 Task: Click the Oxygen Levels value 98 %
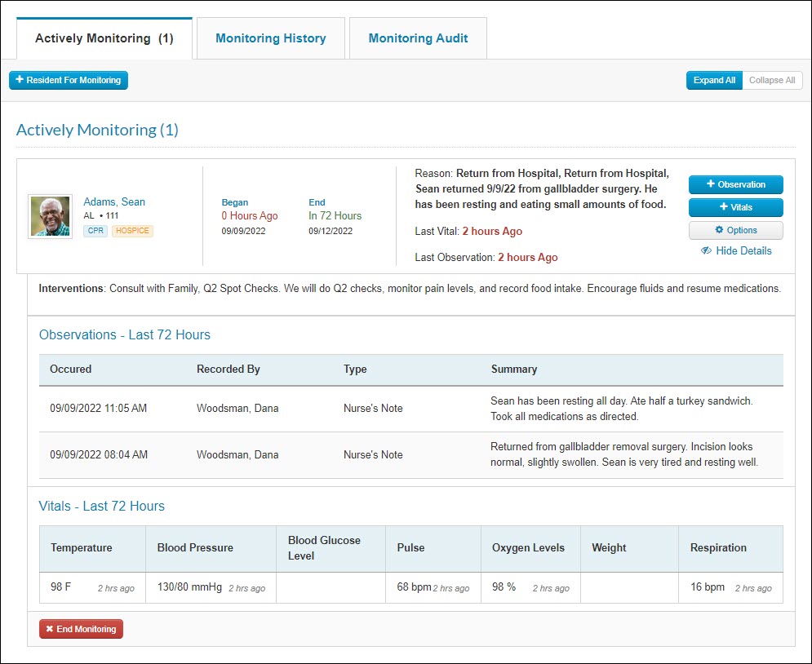point(504,587)
